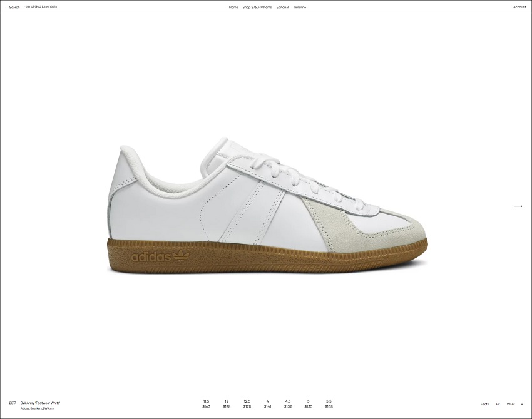The image size is (532, 419).
Task: Select size 5.5 at $138
Action: [329, 404]
